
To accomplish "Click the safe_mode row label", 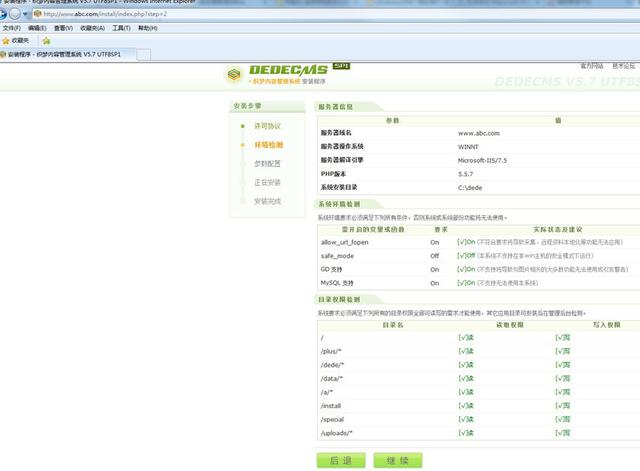I will (337, 256).
